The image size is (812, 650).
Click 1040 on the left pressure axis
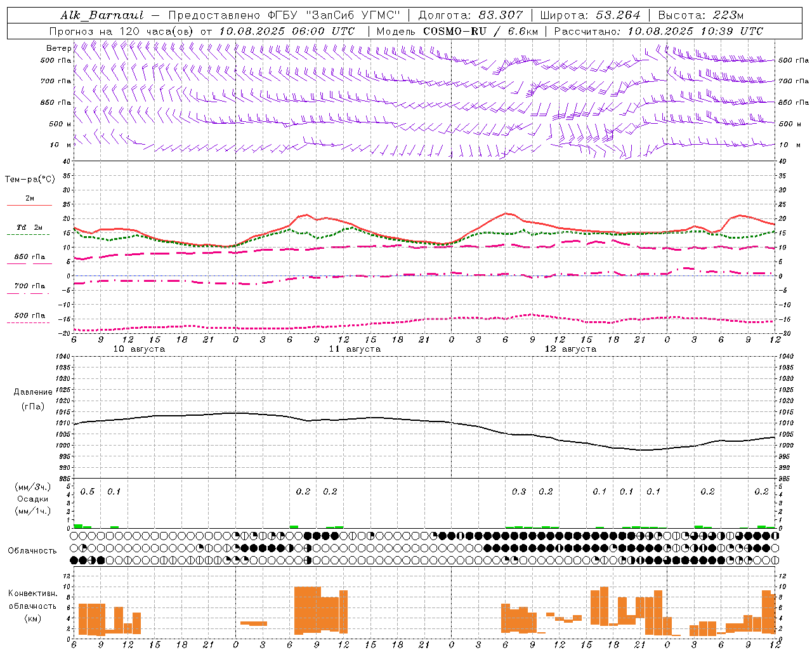(x=62, y=356)
